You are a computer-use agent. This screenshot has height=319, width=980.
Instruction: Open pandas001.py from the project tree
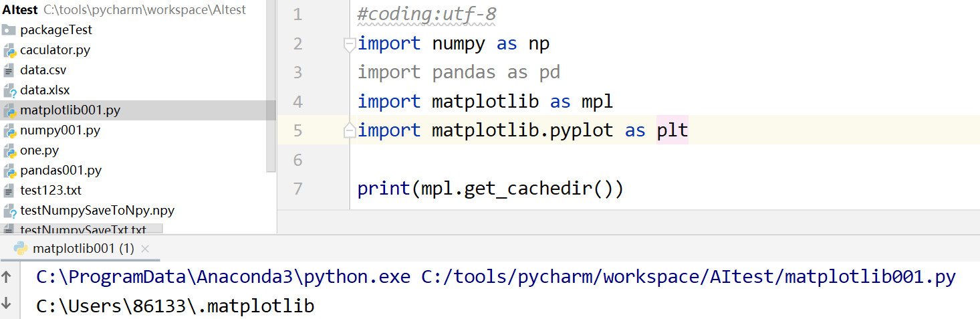pos(61,171)
